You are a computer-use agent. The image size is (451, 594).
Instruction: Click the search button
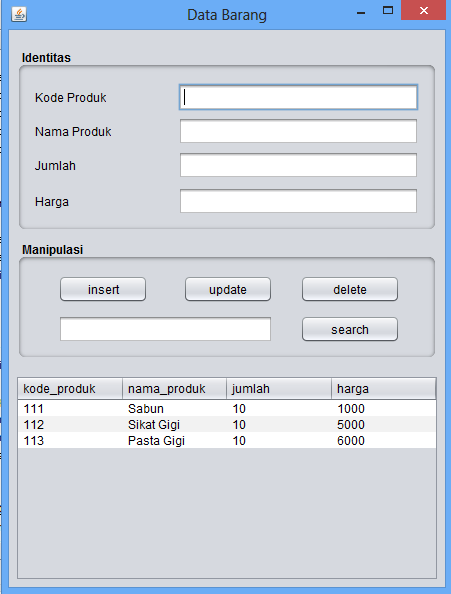[350, 329]
